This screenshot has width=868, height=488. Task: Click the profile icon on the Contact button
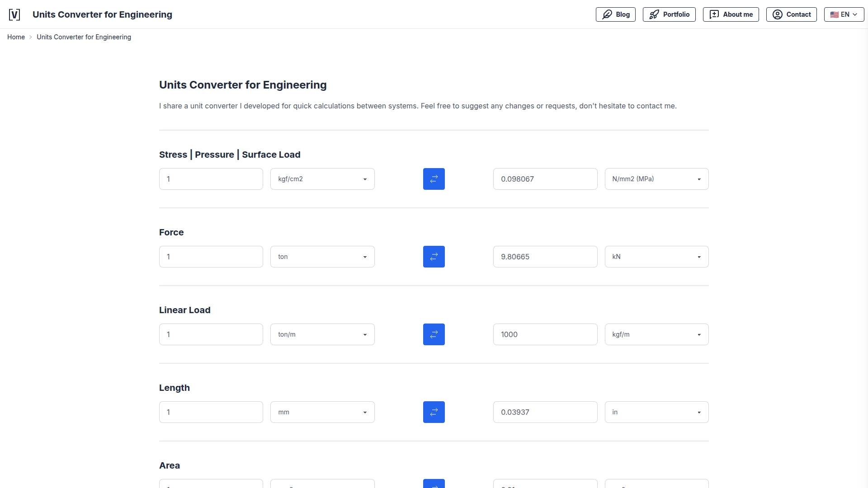(x=777, y=14)
